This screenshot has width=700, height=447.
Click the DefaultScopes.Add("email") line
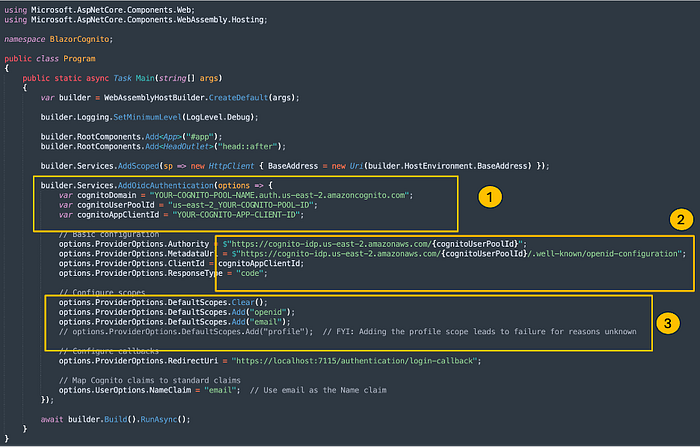click(175, 322)
